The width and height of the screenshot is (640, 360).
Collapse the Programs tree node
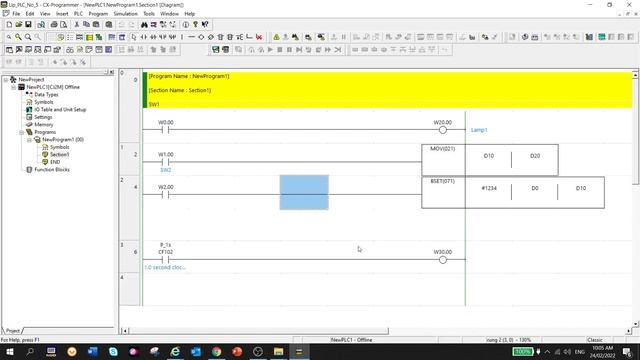pos(21,132)
